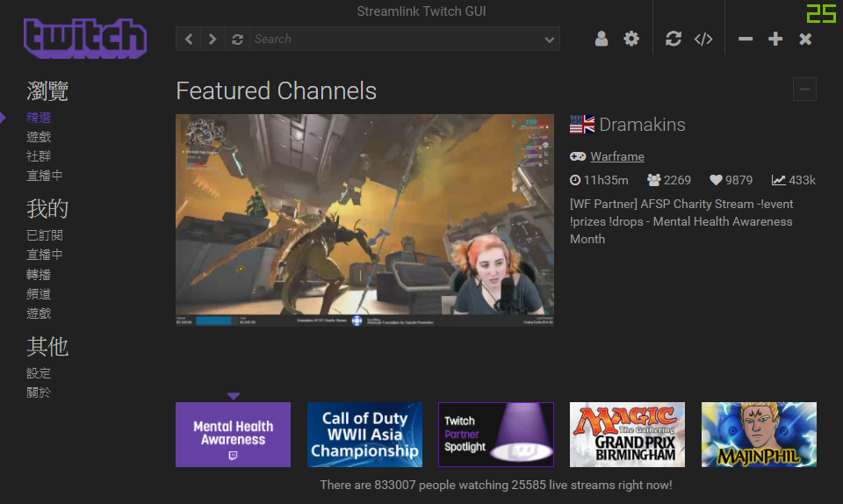The height and width of the screenshot is (504, 843).
Task: Select the Twitch Partner Spotlight thumbnail
Action: [x=495, y=435]
